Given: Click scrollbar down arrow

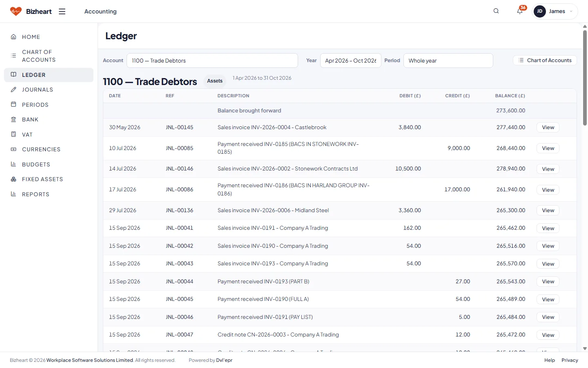Looking at the screenshot, I should 585,349.
